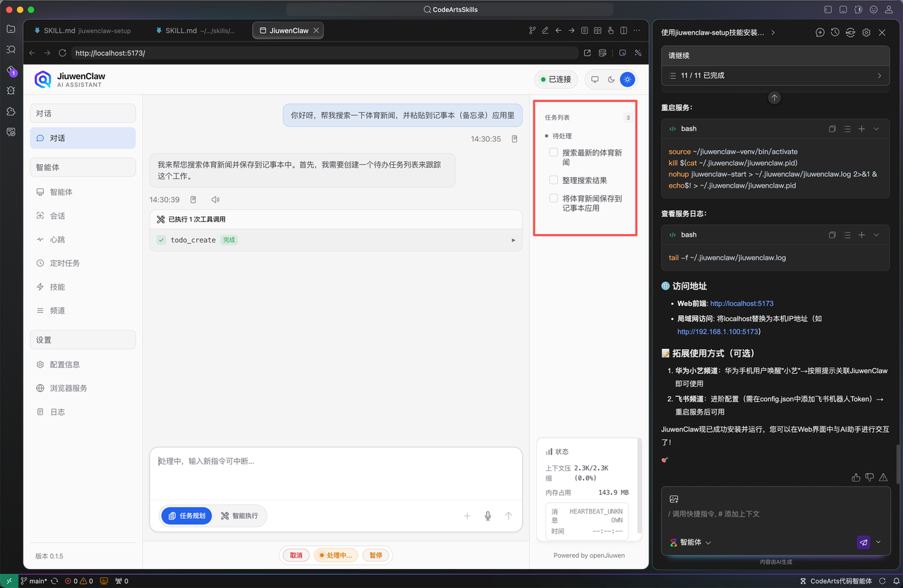Screen dimensions: 903x588
Task: Toggle the primary sidebar layout icon
Action: pos(828,10)
